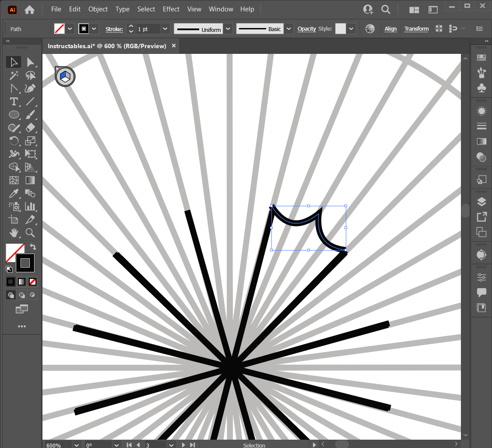Open the Layers panel icon
Screen dimensions: 492x448
point(481,202)
